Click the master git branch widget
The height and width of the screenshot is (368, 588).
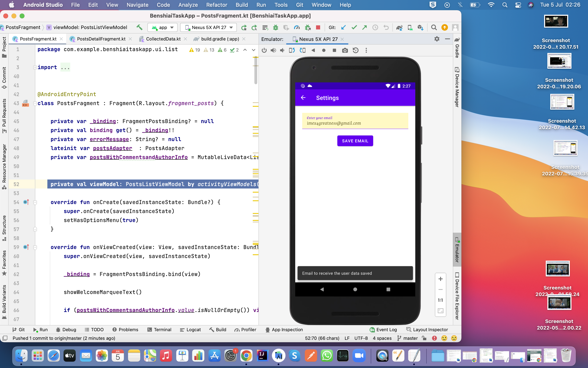click(x=408, y=338)
